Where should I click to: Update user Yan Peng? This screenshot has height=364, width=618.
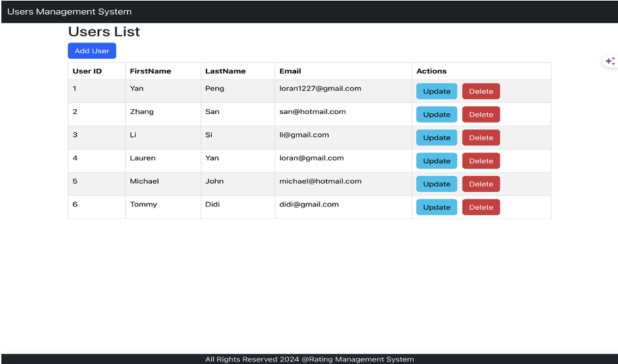click(x=437, y=92)
